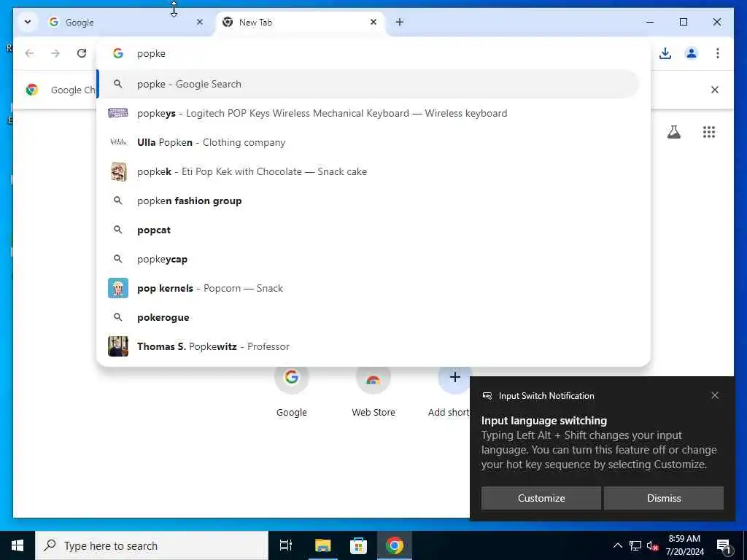This screenshot has height=560, width=747.
Task: Open the Google apps grid
Action: point(709,132)
